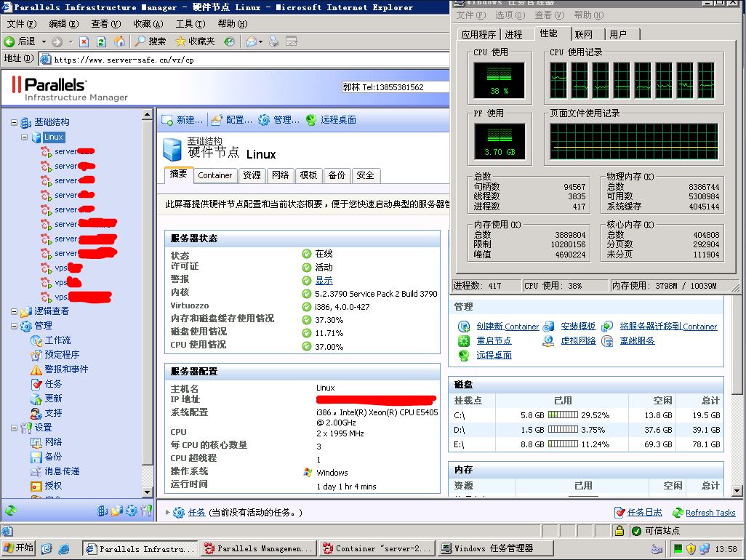Switch to Container "server-2" taskbar button
Image resolution: width=746 pixels, height=560 pixels.
[x=378, y=548]
